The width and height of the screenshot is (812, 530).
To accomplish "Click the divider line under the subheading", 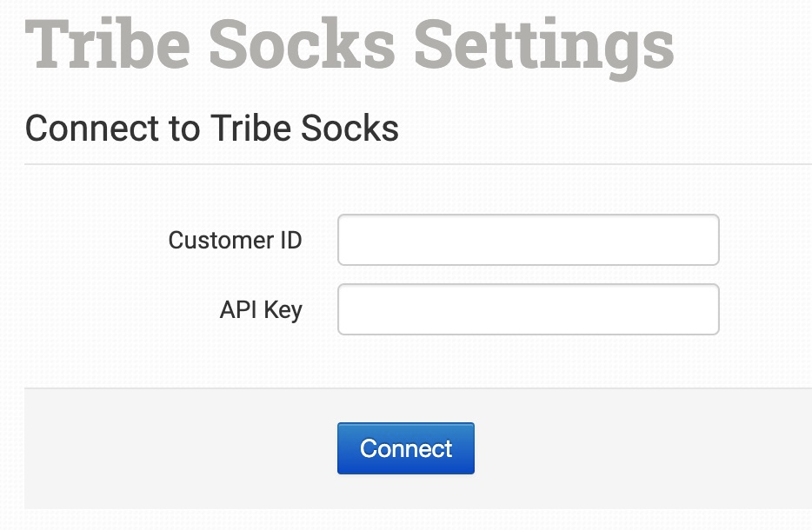I will pyautogui.click(x=417, y=163).
